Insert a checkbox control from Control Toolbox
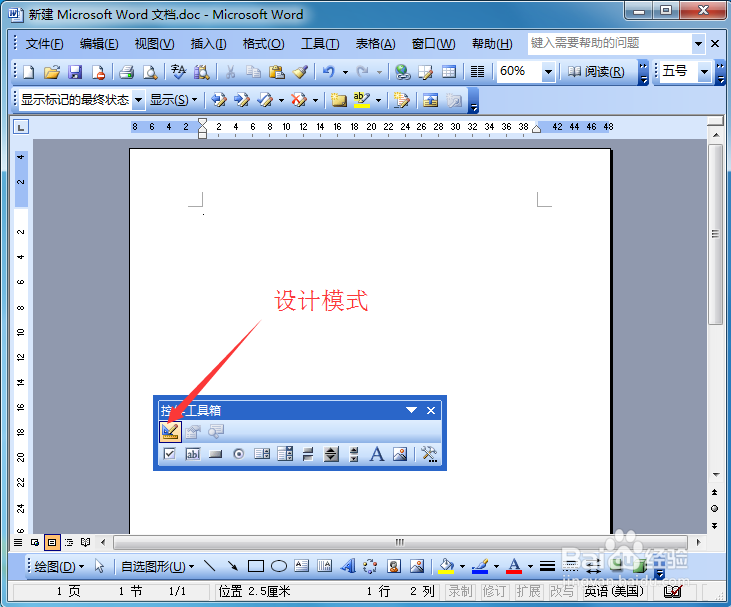 point(170,454)
